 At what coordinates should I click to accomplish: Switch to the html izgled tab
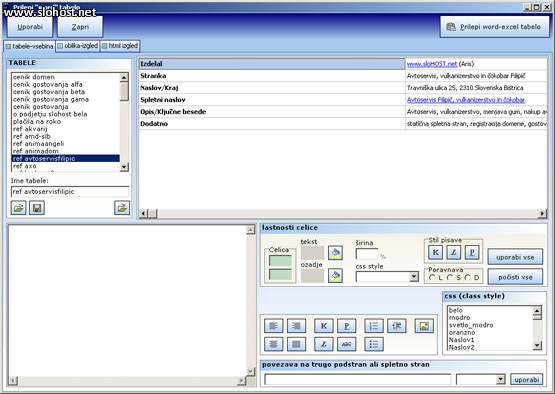120,46
